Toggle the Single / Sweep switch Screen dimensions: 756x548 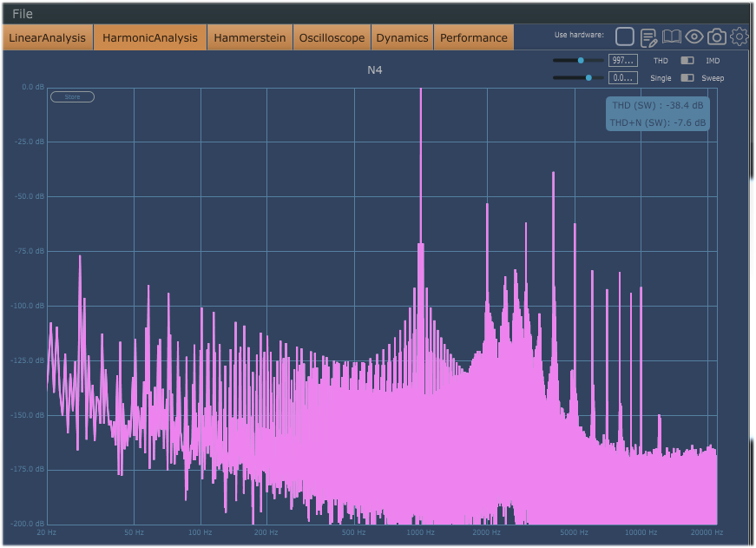pyautogui.click(x=687, y=77)
